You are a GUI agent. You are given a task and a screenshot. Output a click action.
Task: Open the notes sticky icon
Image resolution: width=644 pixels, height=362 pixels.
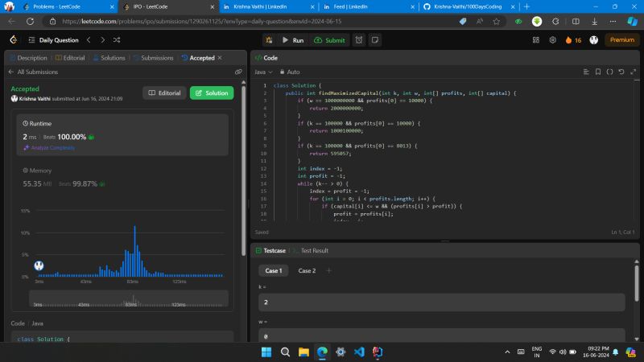click(x=374, y=39)
